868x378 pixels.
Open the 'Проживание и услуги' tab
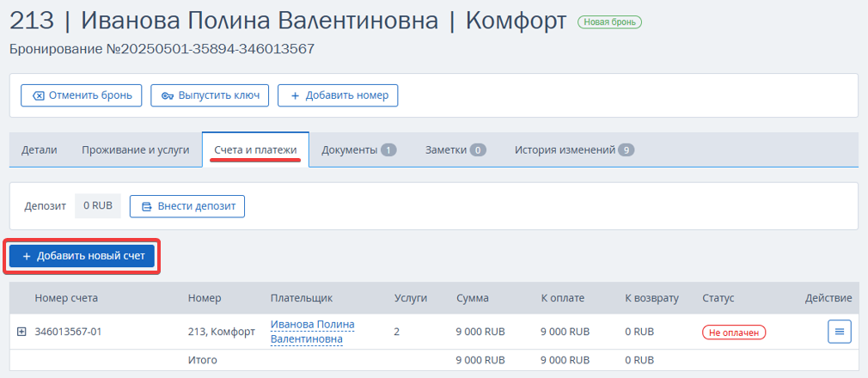tap(136, 150)
